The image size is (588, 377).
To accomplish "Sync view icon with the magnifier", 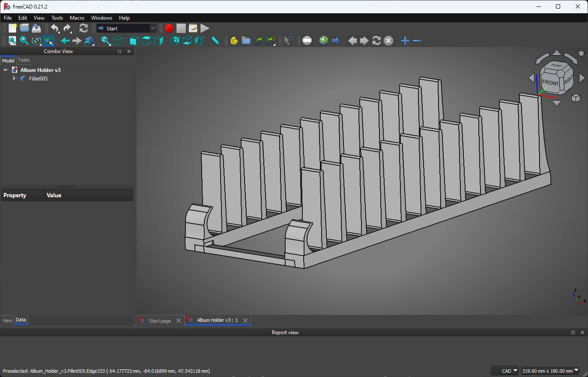I will click(x=105, y=41).
